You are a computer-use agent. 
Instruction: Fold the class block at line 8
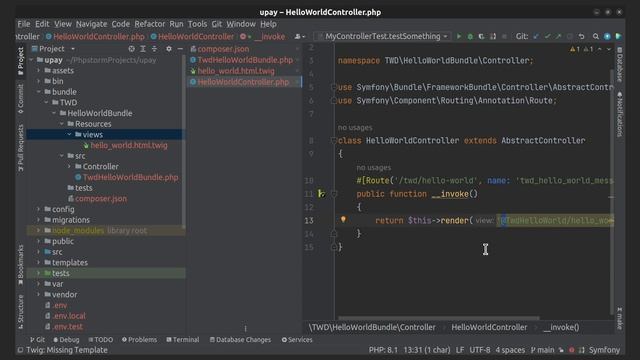pyautogui.click(x=333, y=140)
